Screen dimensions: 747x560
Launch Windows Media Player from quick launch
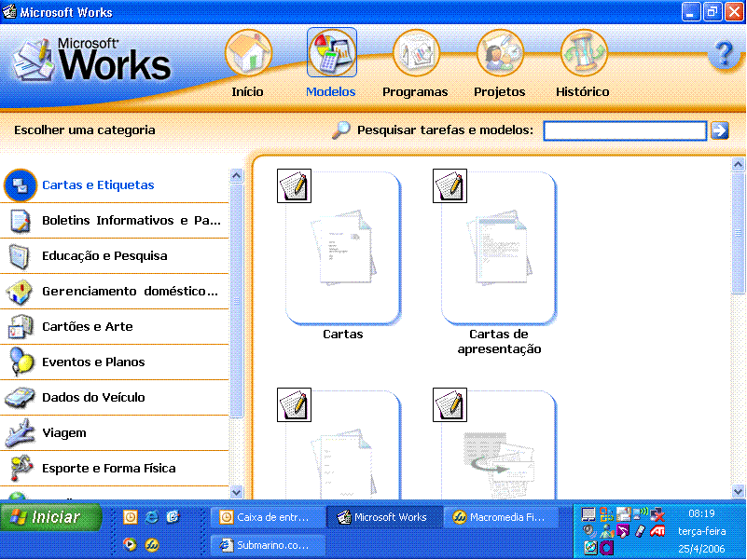130,544
